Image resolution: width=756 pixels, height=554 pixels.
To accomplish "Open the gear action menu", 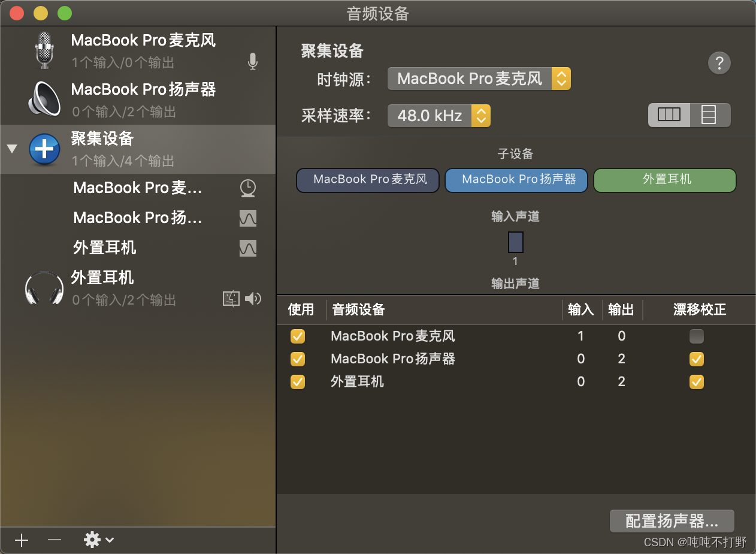I will pos(99,540).
